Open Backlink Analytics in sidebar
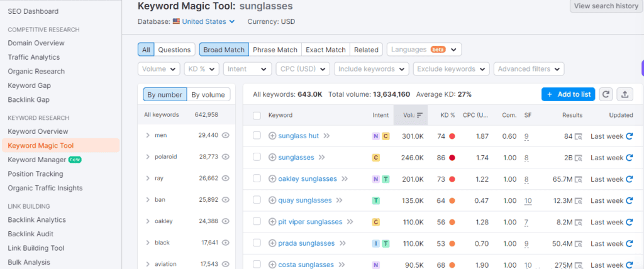This screenshot has height=269, width=644. tap(36, 220)
